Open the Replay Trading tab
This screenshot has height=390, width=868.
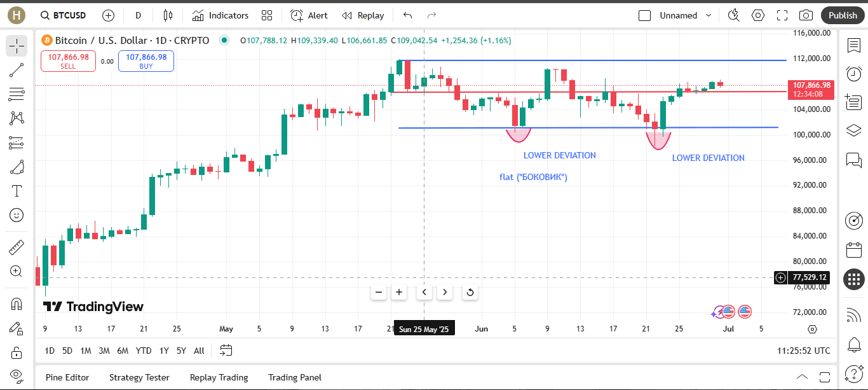pos(219,377)
